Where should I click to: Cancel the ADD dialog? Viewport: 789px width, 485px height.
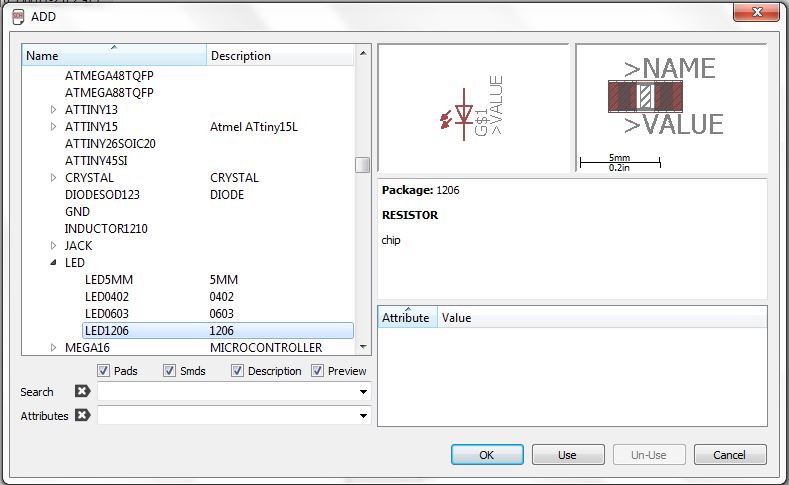730,455
